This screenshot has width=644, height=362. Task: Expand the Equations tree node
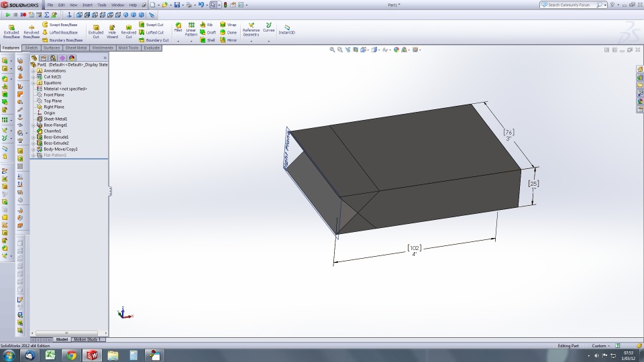pyautogui.click(x=34, y=83)
